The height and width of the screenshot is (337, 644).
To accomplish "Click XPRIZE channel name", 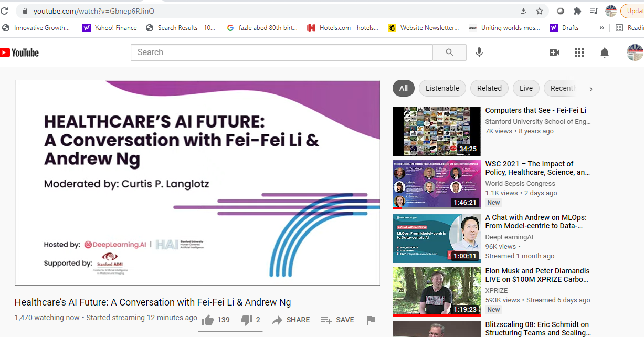I will (x=497, y=290).
